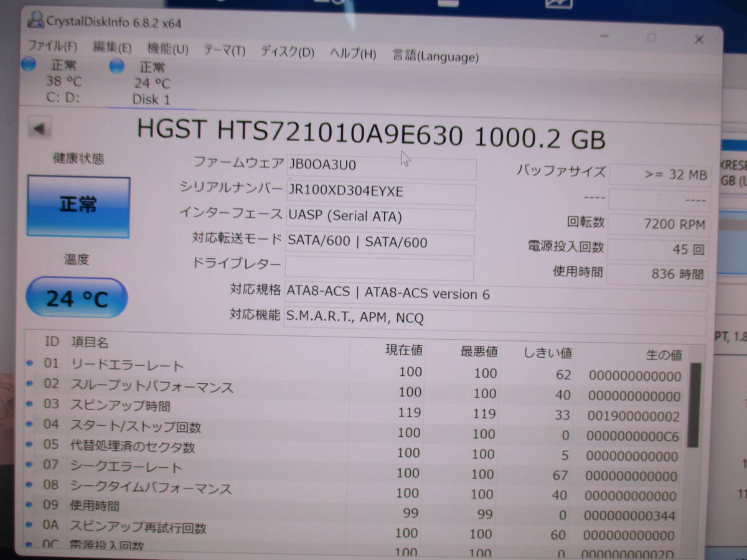The height and width of the screenshot is (560, 747).
Task: Click the CrystalDiskInfo title bar icon
Action: pyautogui.click(x=36, y=19)
